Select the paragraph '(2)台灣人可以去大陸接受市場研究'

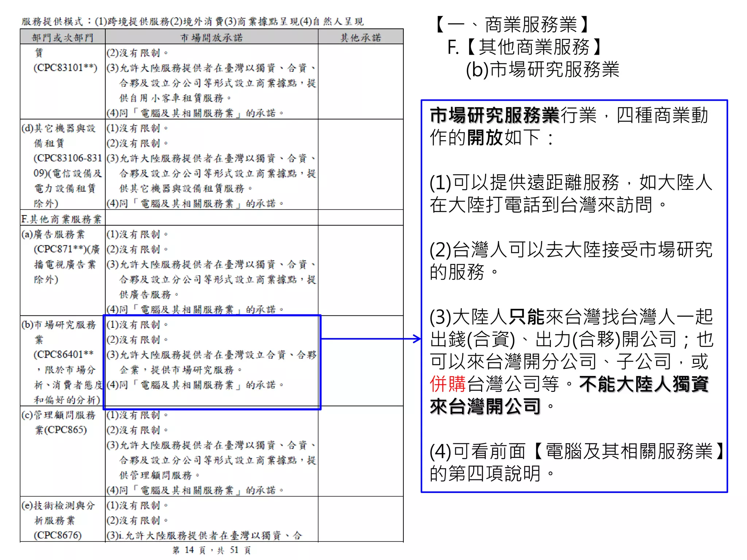(571, 261)
